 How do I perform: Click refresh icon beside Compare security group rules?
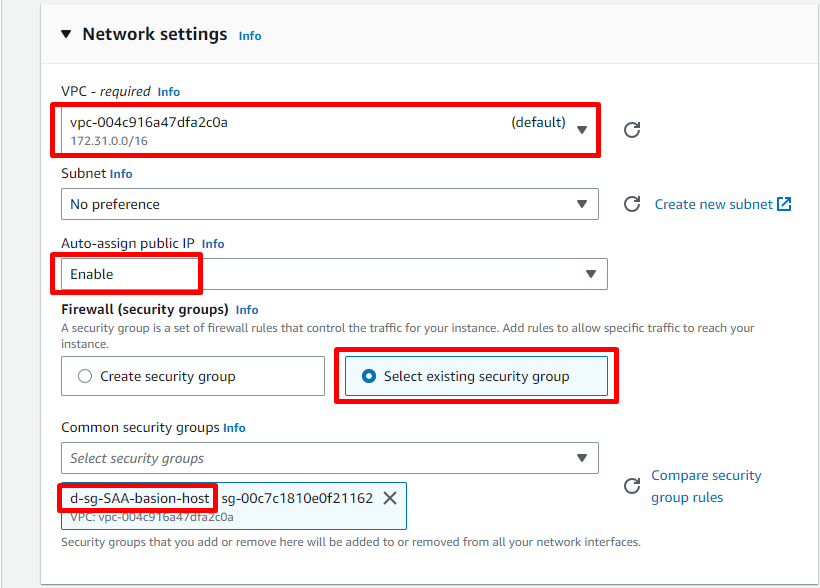(x=632, y=486)
